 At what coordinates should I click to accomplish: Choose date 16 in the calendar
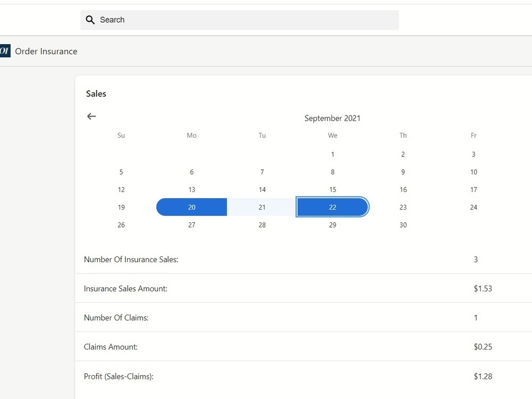(x=403, y=190)
